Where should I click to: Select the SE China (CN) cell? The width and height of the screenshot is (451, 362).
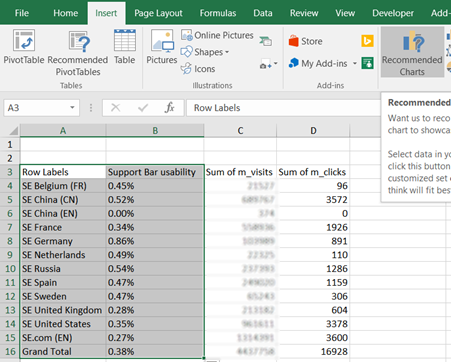(x=63, y=200)
